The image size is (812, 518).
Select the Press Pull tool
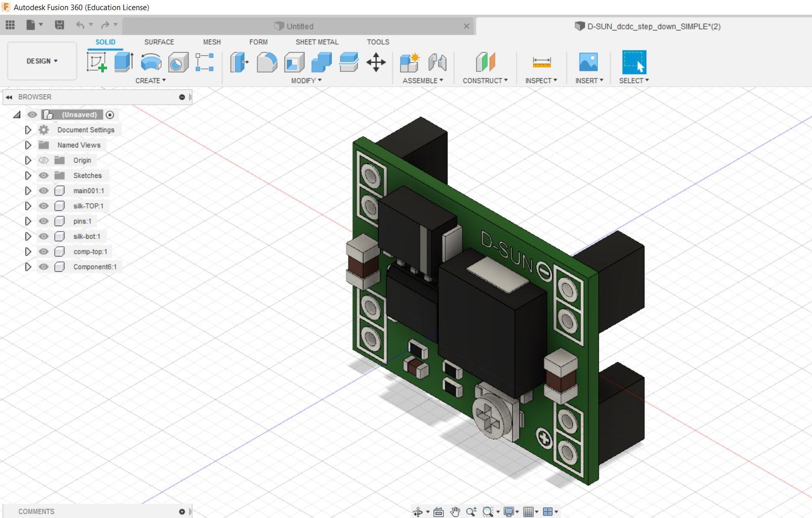[240, 62]
